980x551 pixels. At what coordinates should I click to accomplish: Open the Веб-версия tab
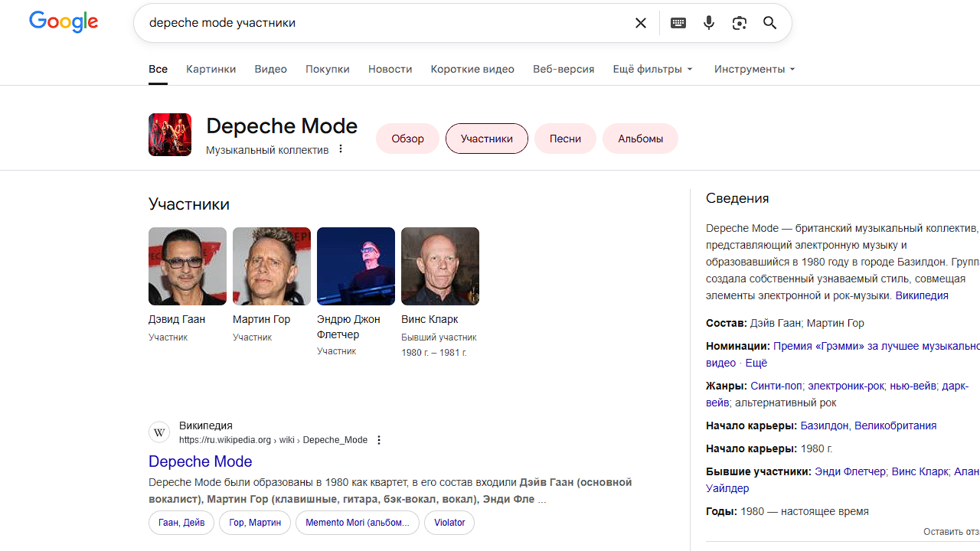pos(563,69)
